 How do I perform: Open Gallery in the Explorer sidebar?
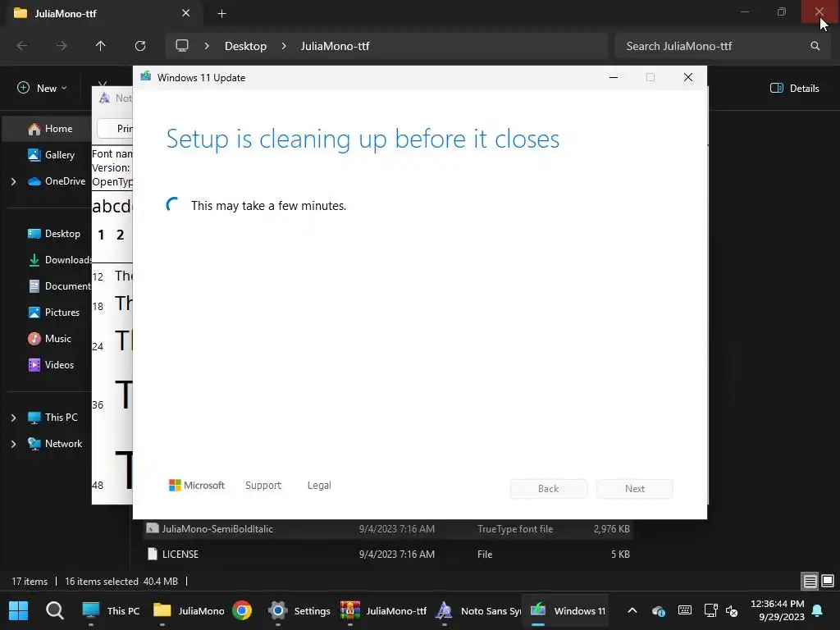[51, 155]
